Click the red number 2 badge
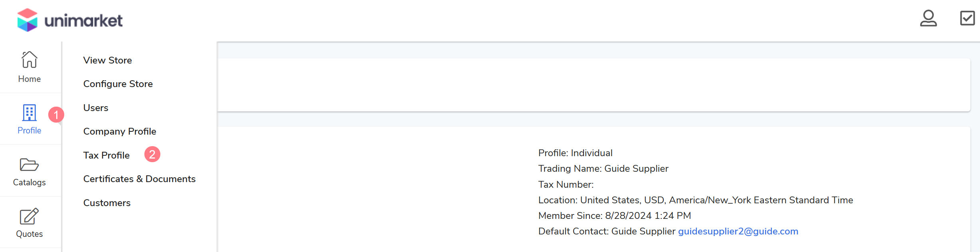 (x=152, y=155)
